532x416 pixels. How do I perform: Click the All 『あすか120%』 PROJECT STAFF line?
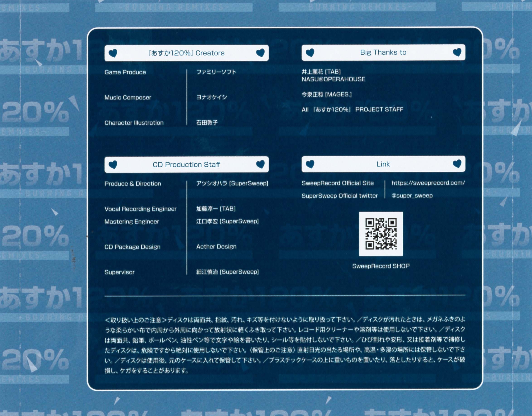tap(352, 110)
